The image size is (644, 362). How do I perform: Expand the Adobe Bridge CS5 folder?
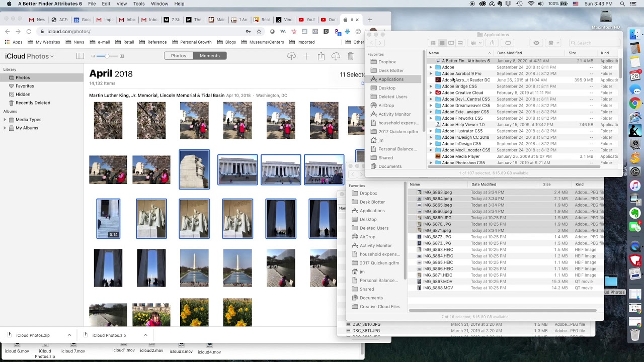[x=431, y=86]
